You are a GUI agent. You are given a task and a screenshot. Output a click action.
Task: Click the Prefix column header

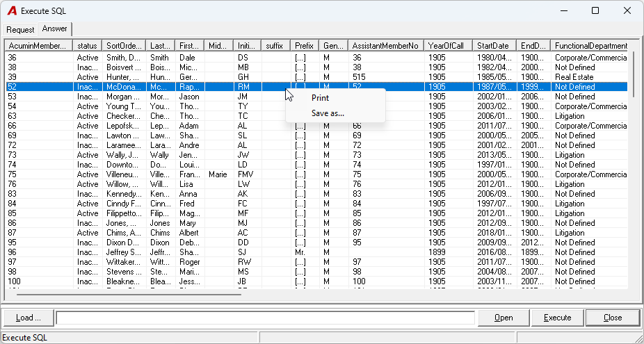click(x=305, y=46)
